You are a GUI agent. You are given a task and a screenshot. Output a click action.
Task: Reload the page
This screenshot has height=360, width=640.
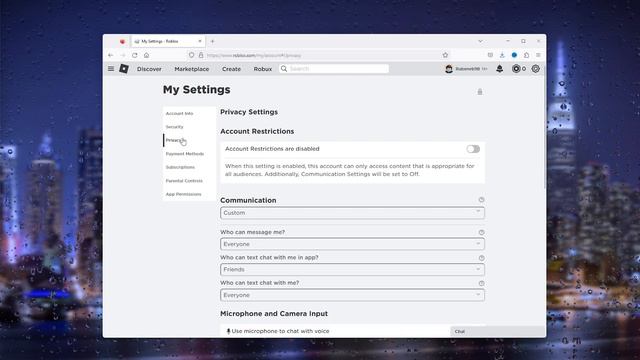[134, 55]
